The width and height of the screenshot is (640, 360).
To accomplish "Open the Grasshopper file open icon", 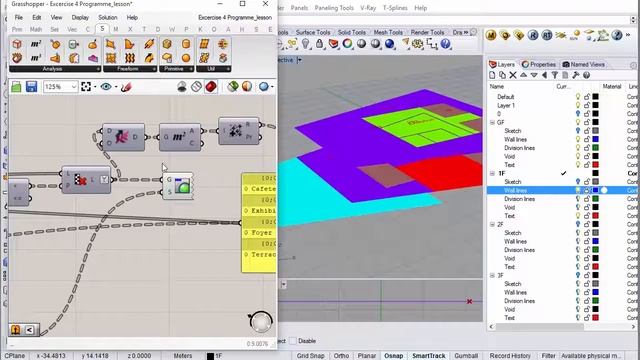I will (x=16, y=87).
